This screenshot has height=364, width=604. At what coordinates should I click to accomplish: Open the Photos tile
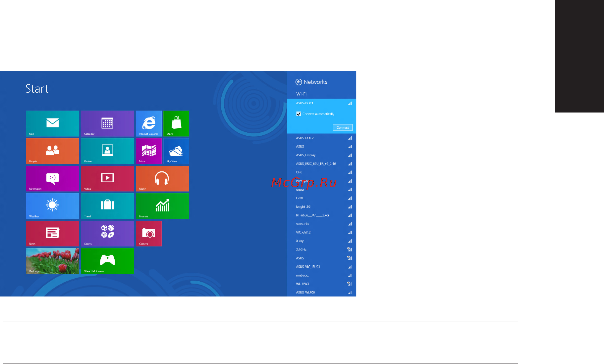pos(107,151)
